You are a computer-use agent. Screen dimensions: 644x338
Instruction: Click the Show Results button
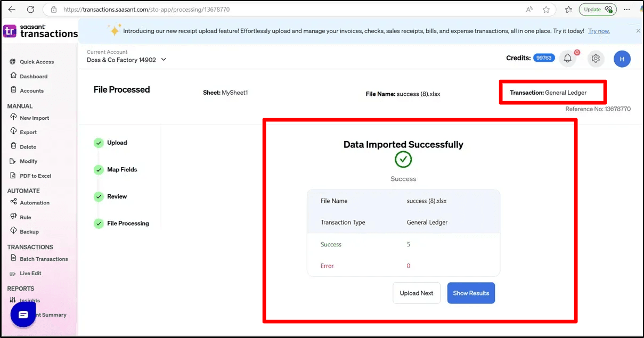coord(471,293)
